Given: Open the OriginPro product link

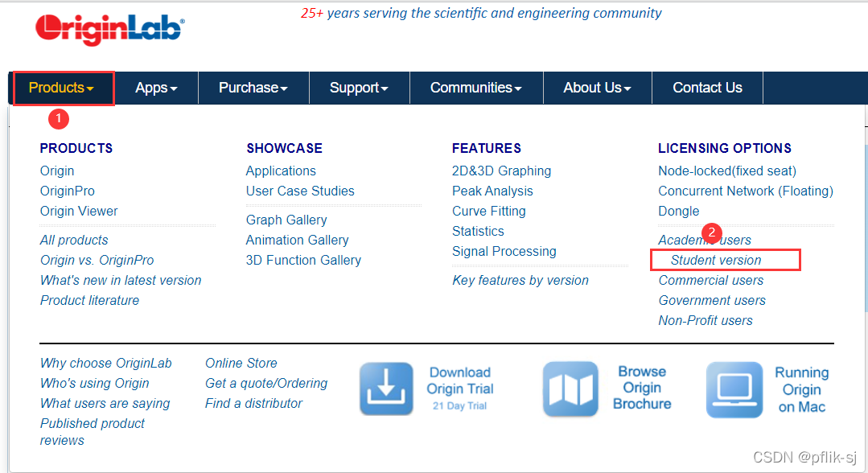Looking at the screenshot, I should tap(67, 191).
